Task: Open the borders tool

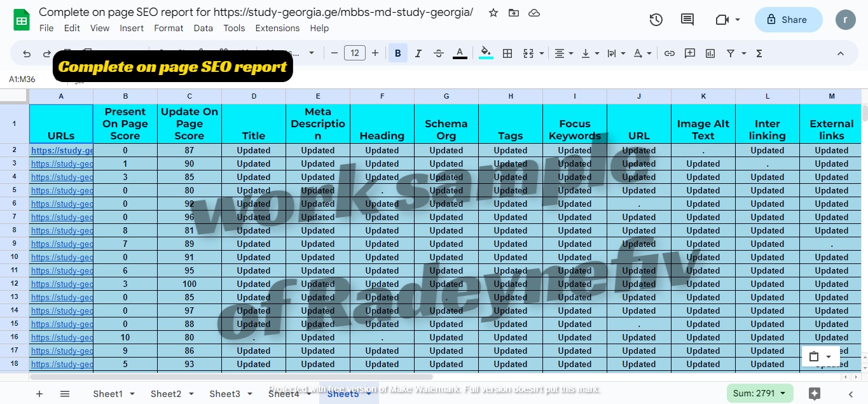Action: [x=507, y=53]
